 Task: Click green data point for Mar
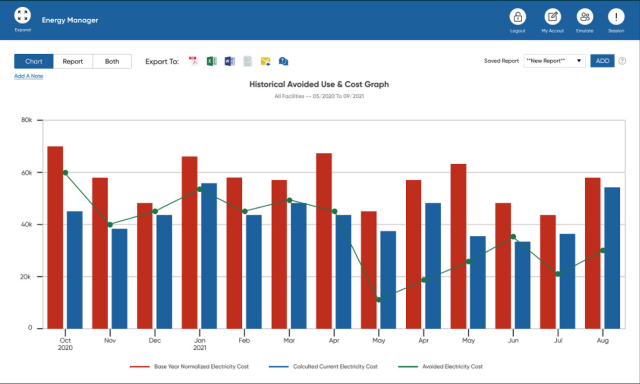(289, 200)
